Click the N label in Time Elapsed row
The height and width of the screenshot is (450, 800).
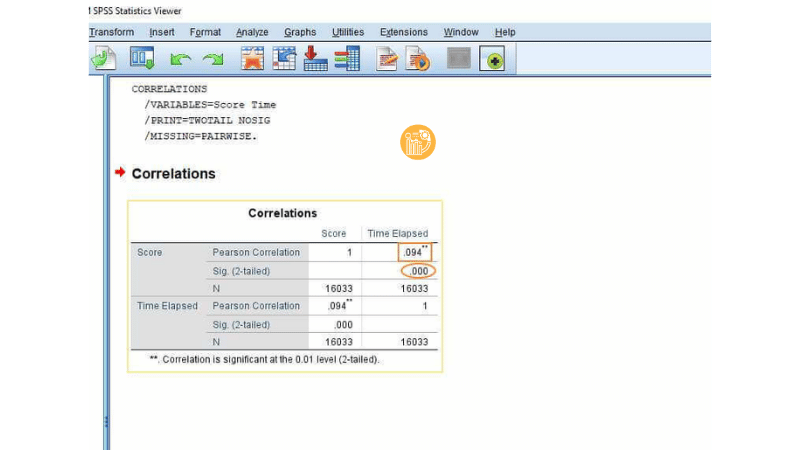(216, 342)
